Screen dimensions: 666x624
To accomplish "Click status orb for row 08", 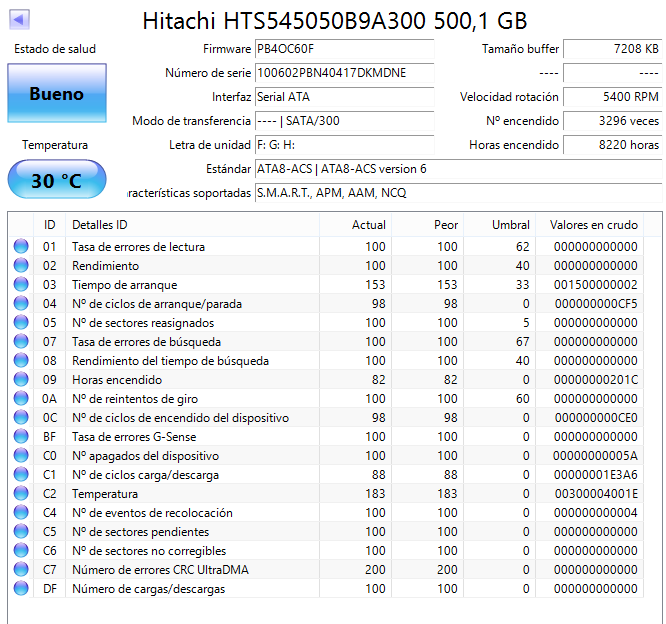I will [x=21, y=360].
